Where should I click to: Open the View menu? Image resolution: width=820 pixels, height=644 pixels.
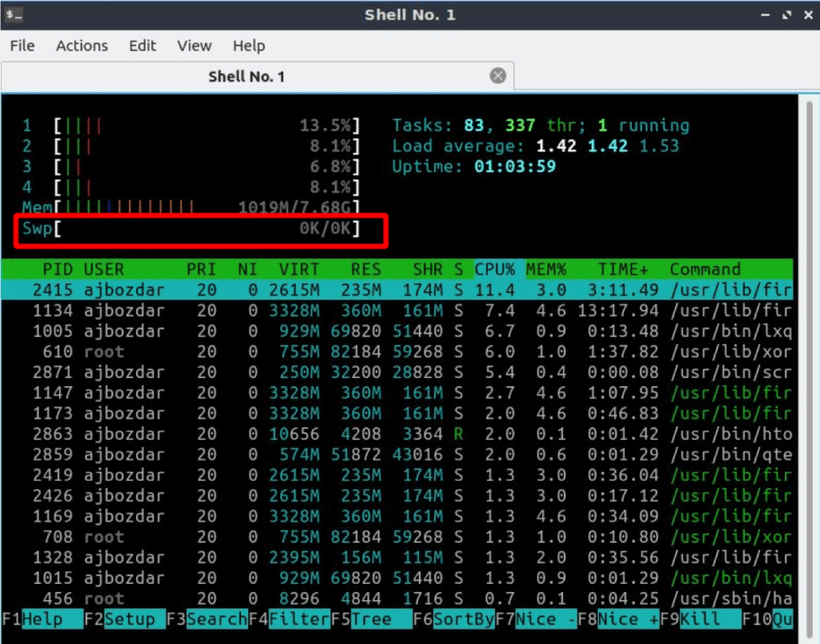pos(194,46)
